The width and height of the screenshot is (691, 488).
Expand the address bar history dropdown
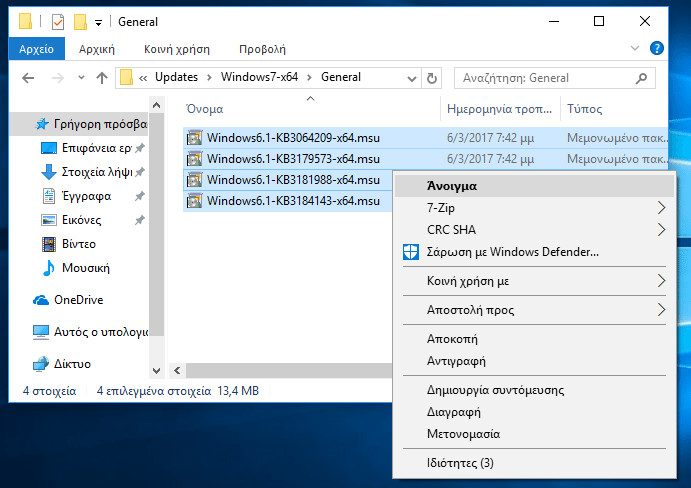tap(412, 78)
